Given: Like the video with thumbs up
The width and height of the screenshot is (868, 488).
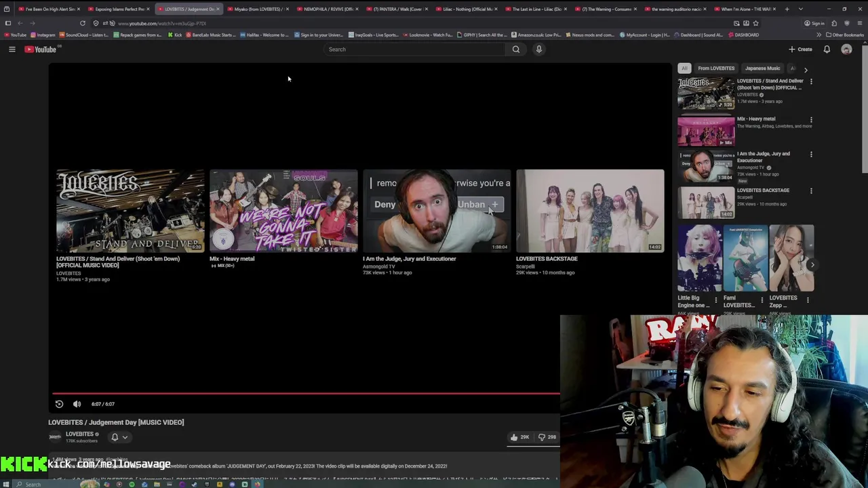Looking at the screenshot, I should (520, 437).
